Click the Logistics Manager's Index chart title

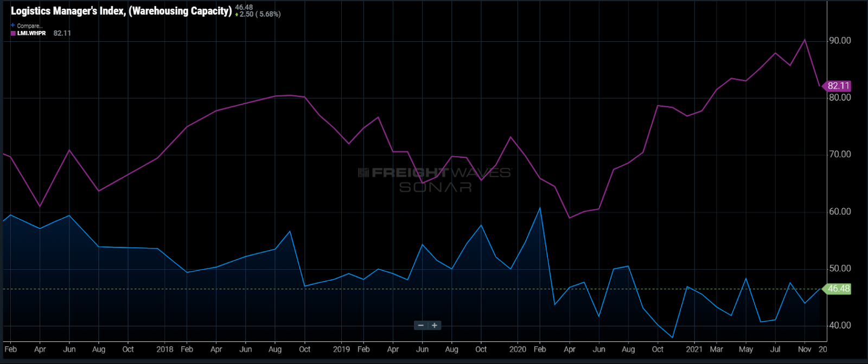(x=121, y=11)
